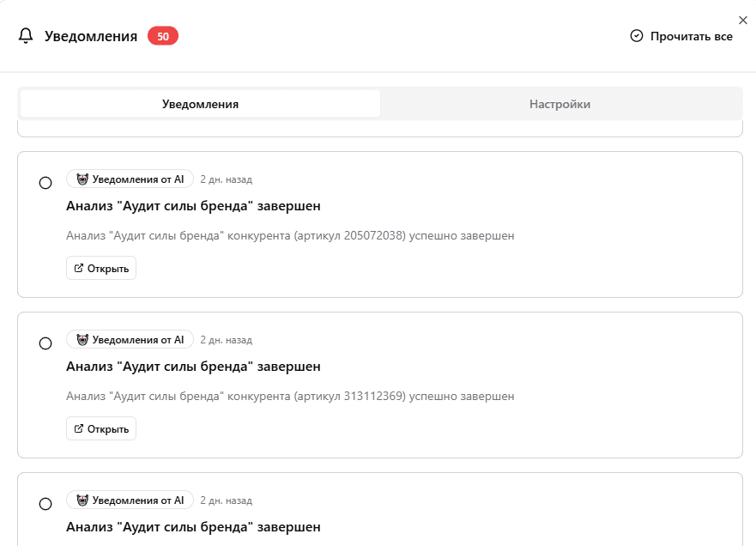756x546 pixels.
Task: Mark the bottom visible notification as read
Action: [x=45, y=505]
